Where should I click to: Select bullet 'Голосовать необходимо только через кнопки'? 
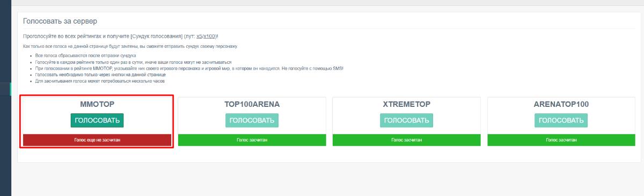click(x=100, y=75)
